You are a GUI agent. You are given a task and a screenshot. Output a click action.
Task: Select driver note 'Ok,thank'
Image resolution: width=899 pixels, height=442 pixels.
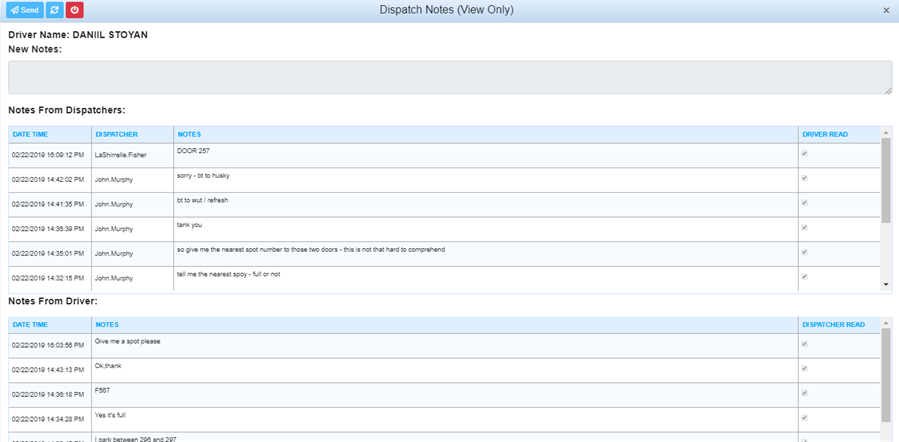point(108,366)
